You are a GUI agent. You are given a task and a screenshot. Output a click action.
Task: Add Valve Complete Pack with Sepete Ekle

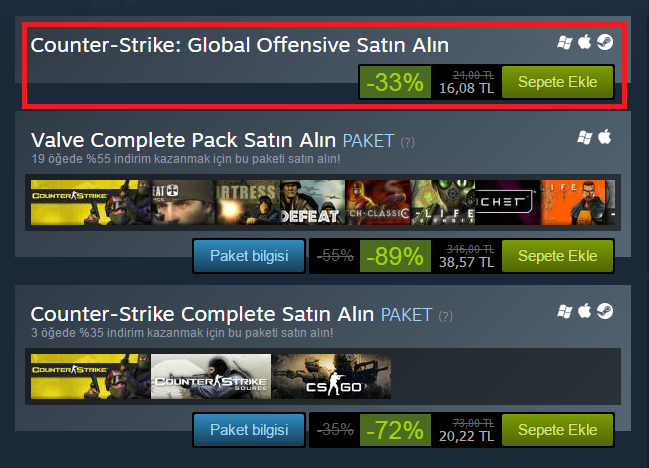[557, 256]
